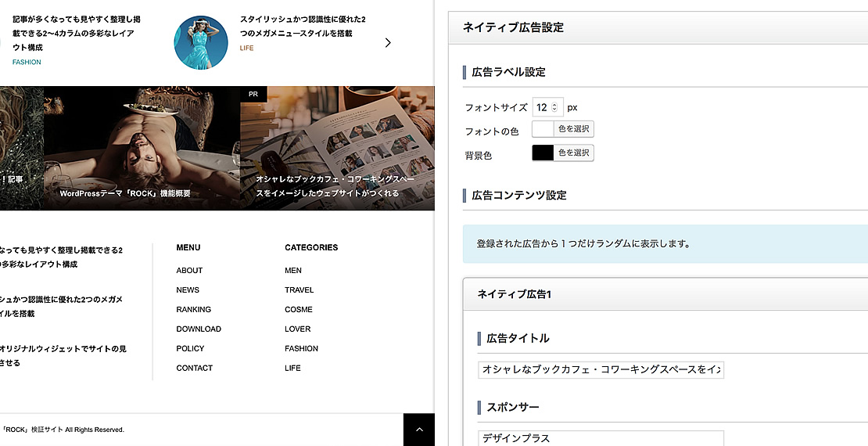Open the NEWS footer menu link
This screenshot has height=446, width=868.
tap(188, 290)
